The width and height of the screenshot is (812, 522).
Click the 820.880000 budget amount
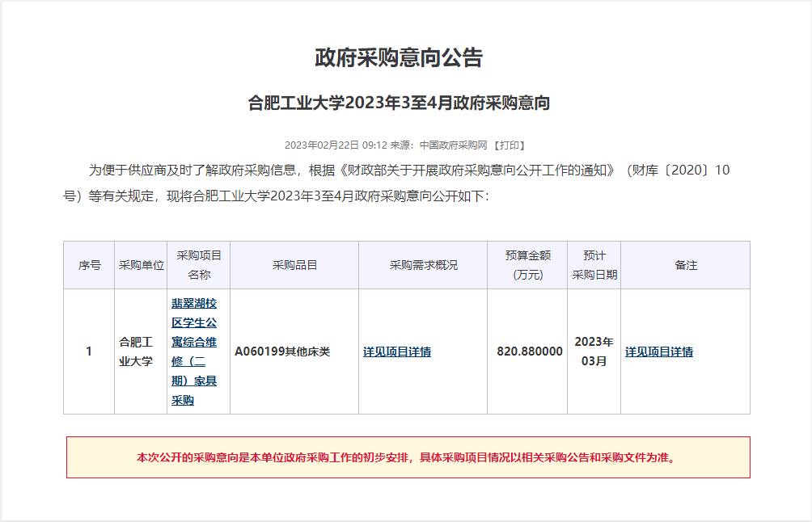[530, 352]
